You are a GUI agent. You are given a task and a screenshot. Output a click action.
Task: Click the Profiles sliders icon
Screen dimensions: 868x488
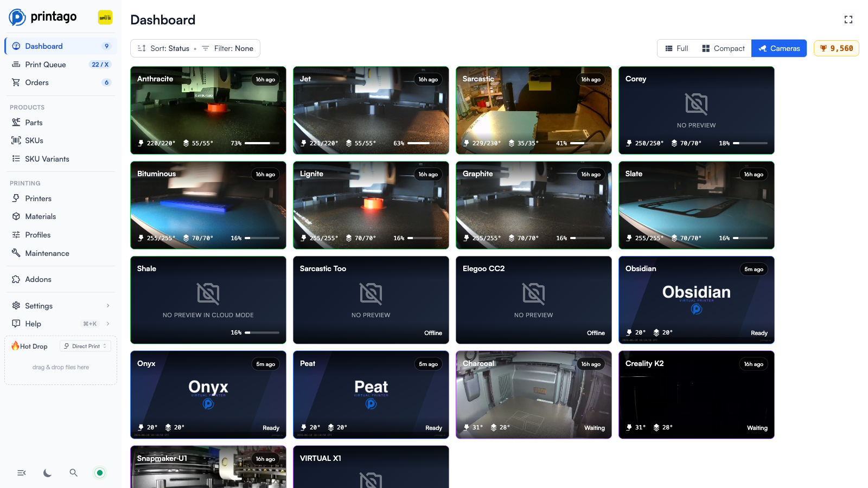[16, 235]
